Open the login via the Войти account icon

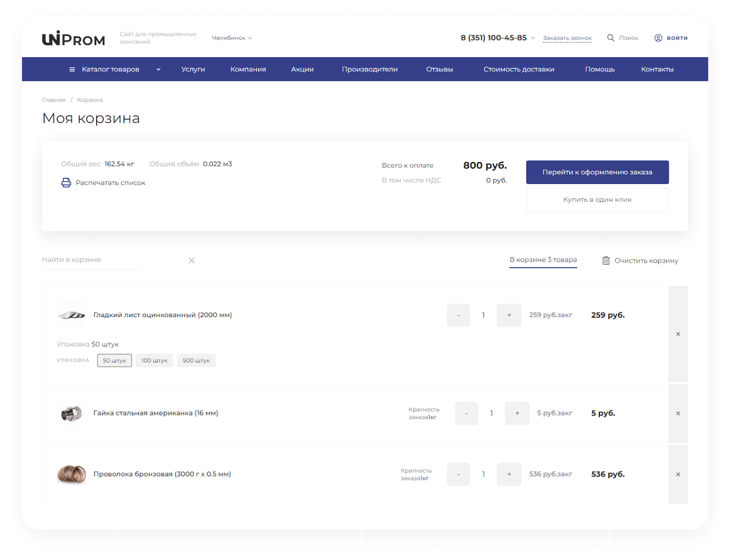(x=658, y=38)
